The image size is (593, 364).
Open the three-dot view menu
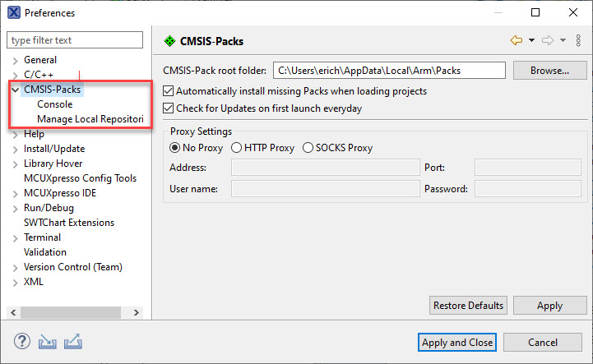pyautogui.click(x=579, y=40)
